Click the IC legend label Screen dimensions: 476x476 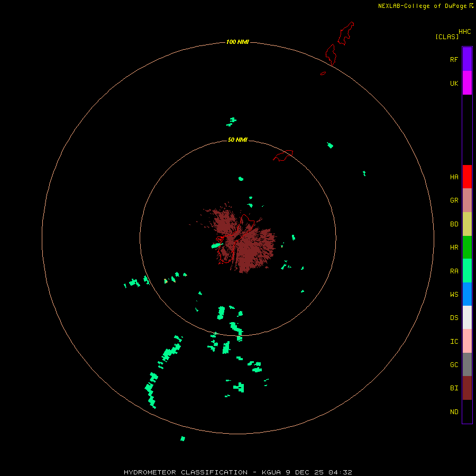454,342
